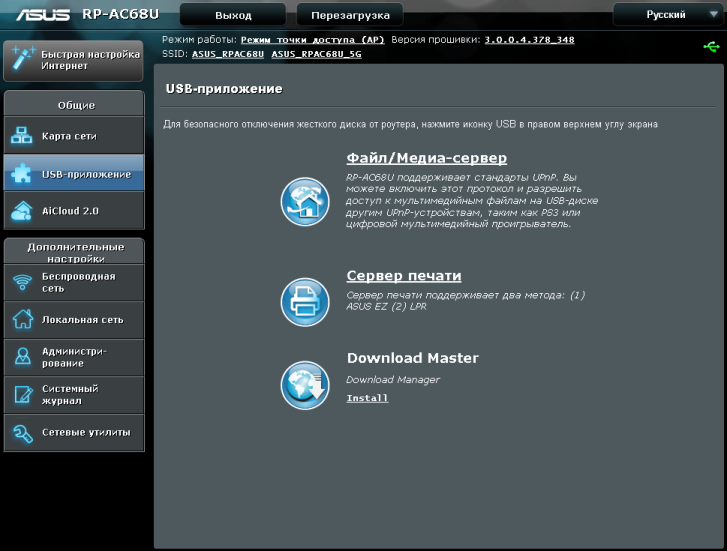The width and height of the screenshot is (727, 551).
Task: Open the Файл/Медиа-сервер link
Action: pyautogui.click(x=427, y=158)
